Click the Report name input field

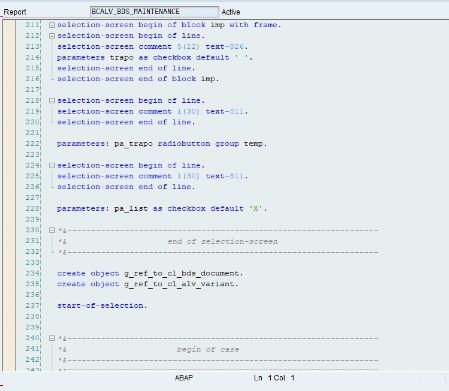click(154, 12)
